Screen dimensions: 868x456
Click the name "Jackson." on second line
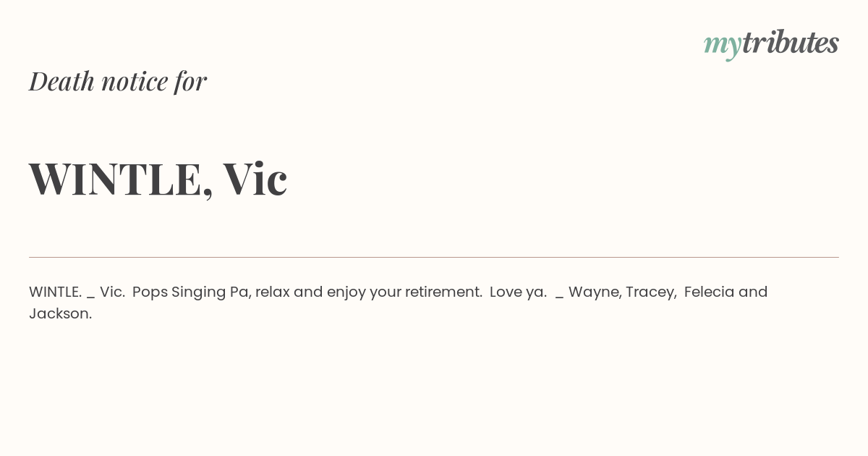tap(61, 313)
